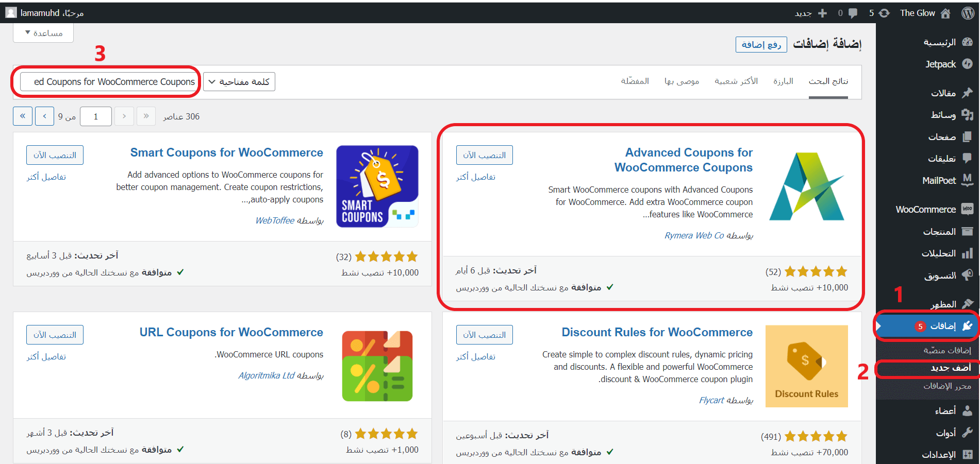980x464 pixels.
Task: Open more details for Advanced Coupons
Action: (476, 177)
